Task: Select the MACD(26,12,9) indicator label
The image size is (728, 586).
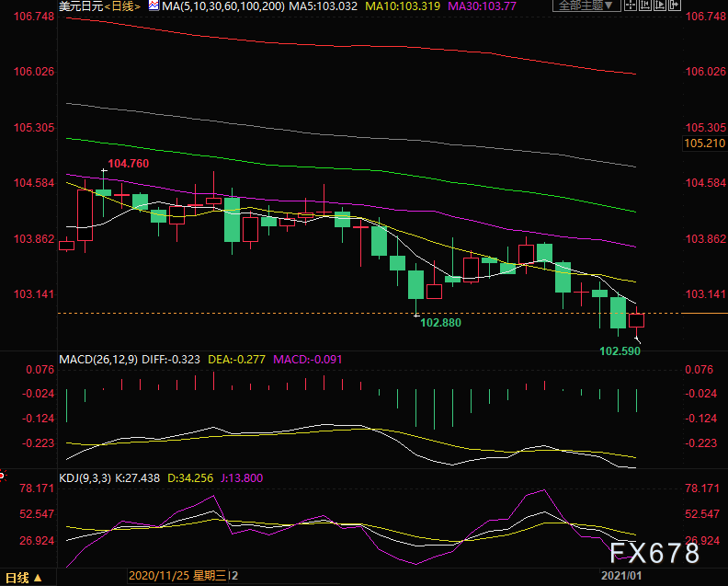Action: (x=98, y=359)
